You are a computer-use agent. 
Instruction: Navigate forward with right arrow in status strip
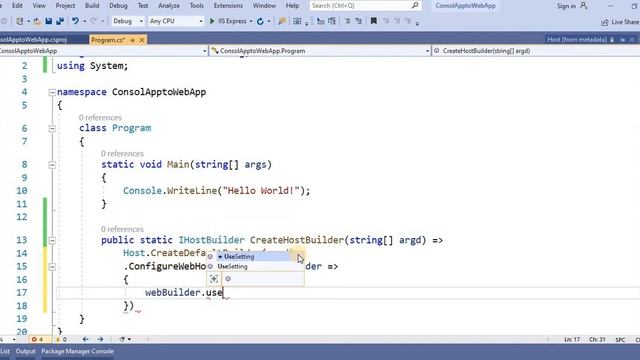pyautogui.click(x=100, y=339)
